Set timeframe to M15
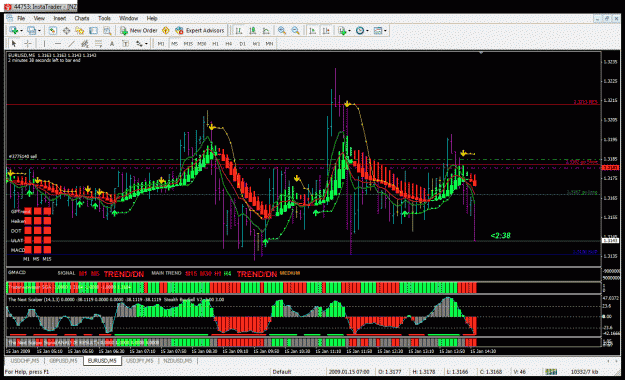625x380 pixels. [188, 43]
